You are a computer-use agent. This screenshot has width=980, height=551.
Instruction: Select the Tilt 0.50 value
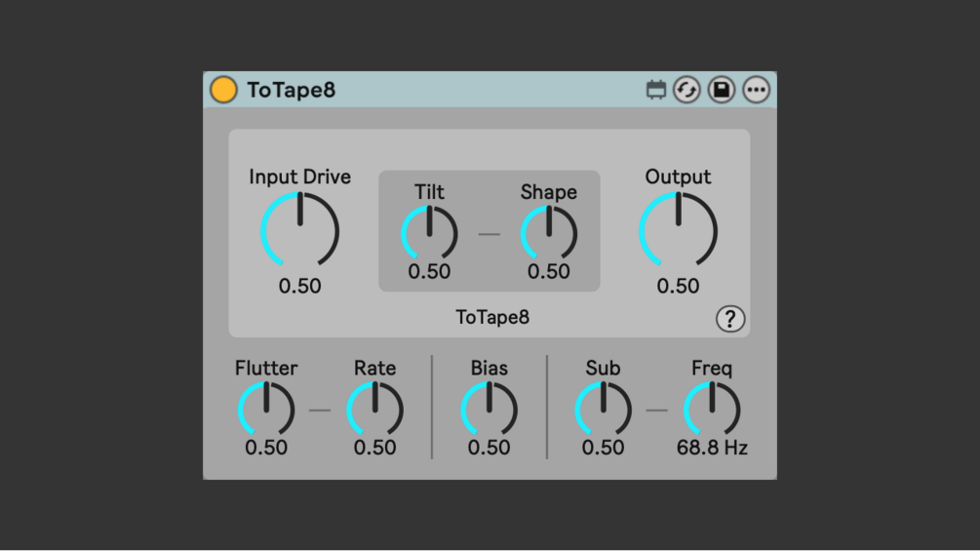(x=429, y=272)
